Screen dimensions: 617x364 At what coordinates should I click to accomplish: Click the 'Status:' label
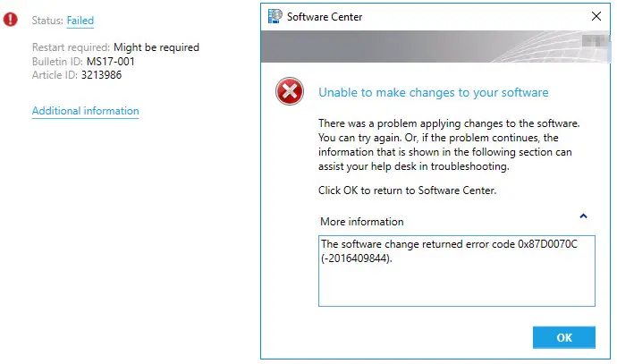pos(46,21)
